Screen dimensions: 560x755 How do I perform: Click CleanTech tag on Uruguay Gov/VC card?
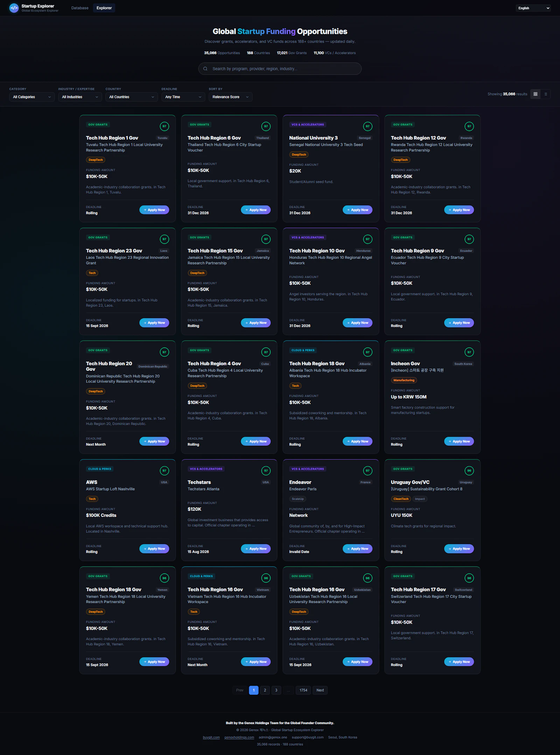tap(401, 499)
